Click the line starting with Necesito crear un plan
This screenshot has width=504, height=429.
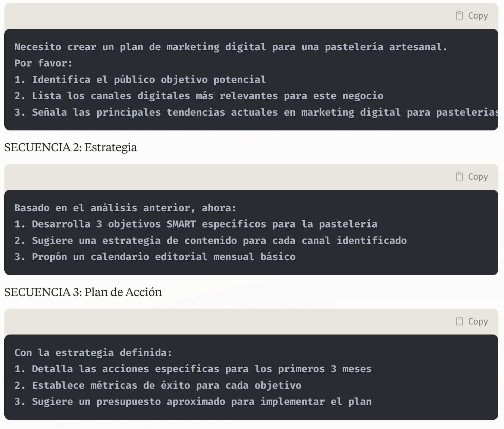[x=230, y=47]
